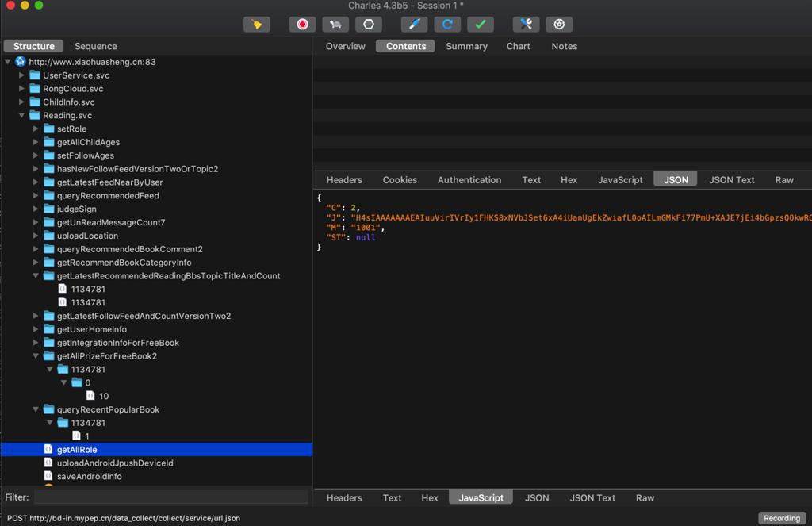Click the Reading.svc folder icon
812x526 pixels.
(35, 116)
